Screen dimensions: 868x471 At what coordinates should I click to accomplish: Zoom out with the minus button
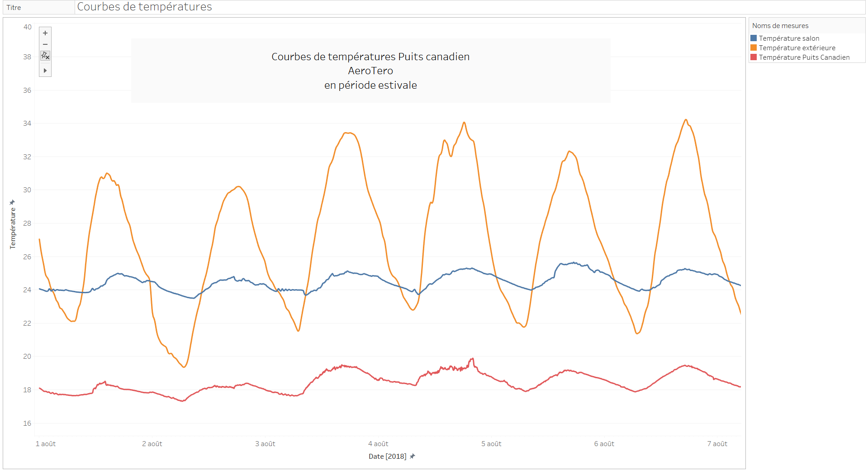45,44
